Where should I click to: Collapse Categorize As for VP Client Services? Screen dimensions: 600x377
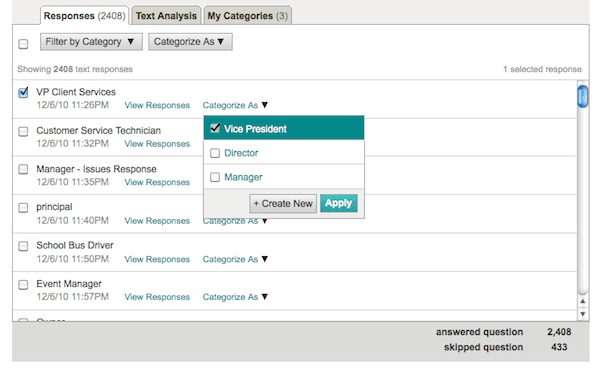pos(235,105)
